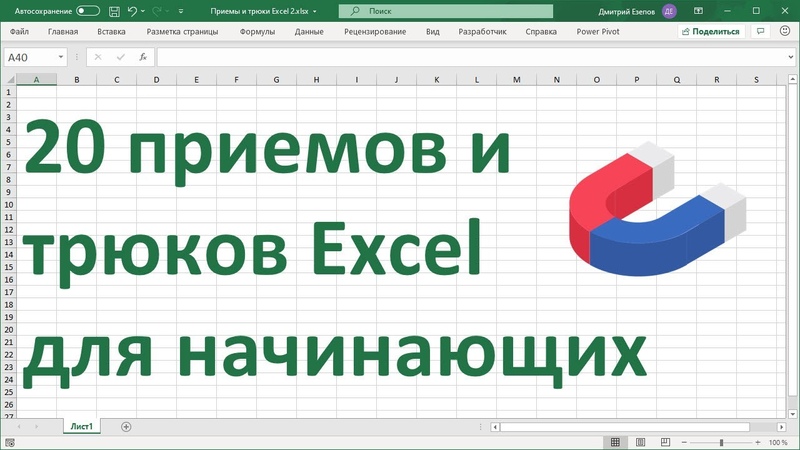The width and height of the screenshot is (800, 450).
Task: Select the Данные tab
Action: click(309, 32)
